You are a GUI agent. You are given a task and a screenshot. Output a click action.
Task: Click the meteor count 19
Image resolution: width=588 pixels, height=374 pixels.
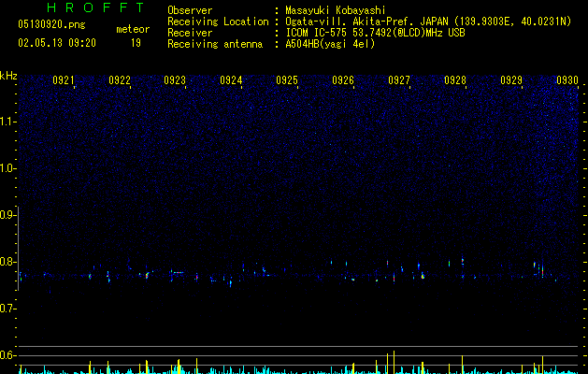(136, 43)
